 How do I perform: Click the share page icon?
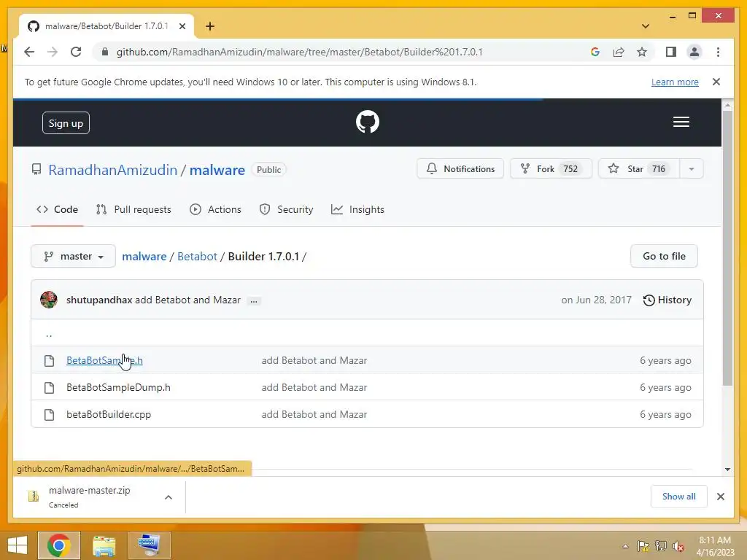click(619, 52)
